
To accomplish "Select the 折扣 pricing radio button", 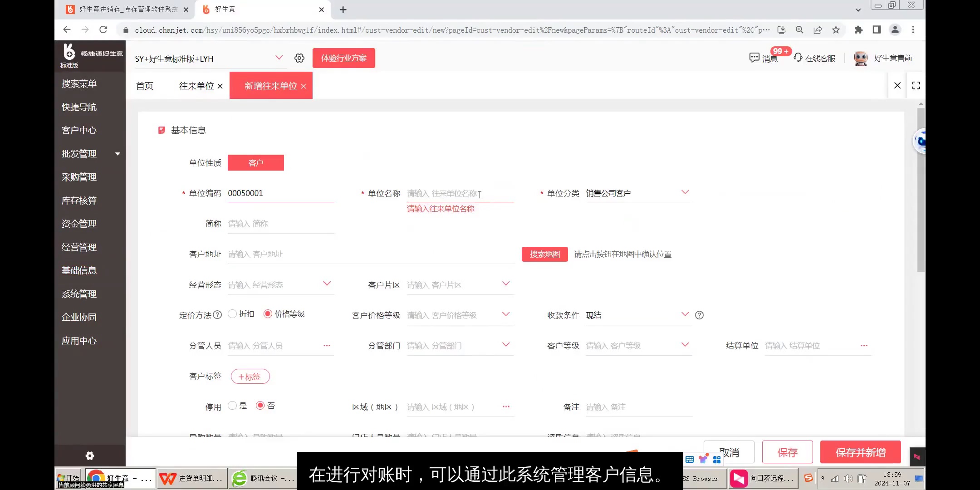I will 232,314.
